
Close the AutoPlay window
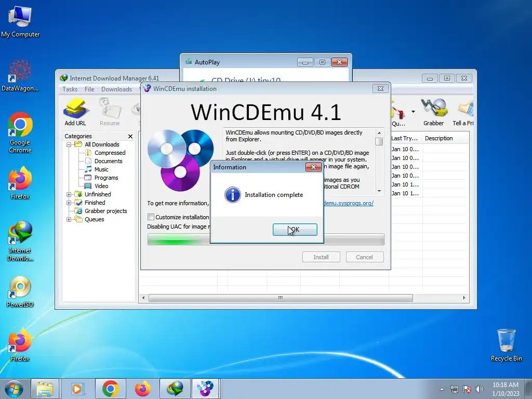(x=339, y=62)
